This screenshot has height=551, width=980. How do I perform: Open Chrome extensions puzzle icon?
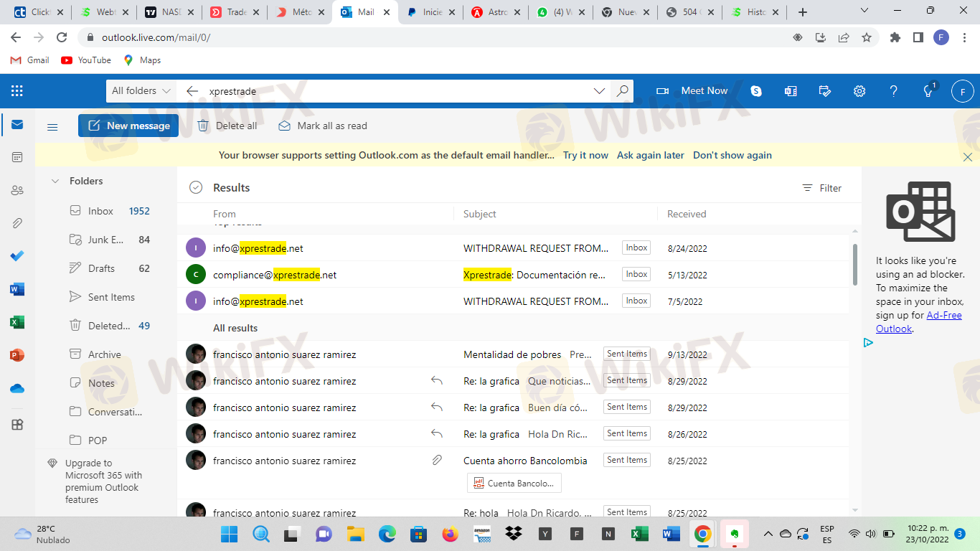pos(895,37)
